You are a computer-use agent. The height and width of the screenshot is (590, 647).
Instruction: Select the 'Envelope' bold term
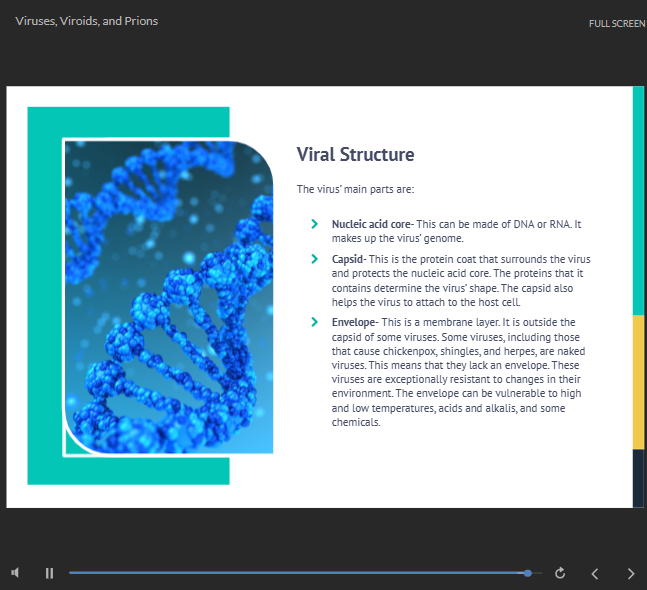pos(353,322)
